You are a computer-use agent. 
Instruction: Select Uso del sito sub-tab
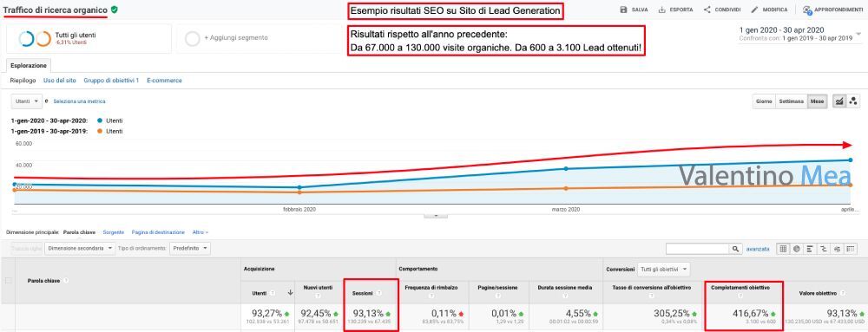click(x=60, y=81)
